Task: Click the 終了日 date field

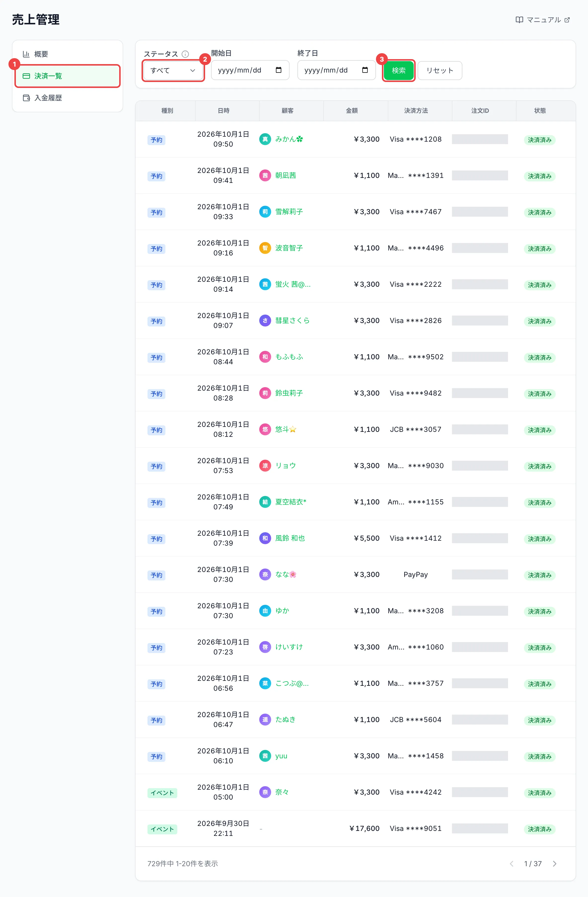Action: point(336,70)
